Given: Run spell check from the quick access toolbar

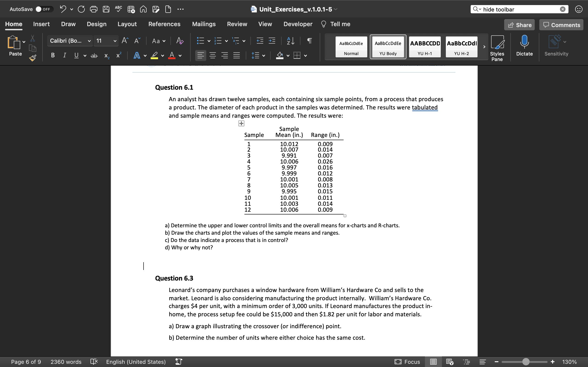Looking at the screenshot, I should coord(118,9).
